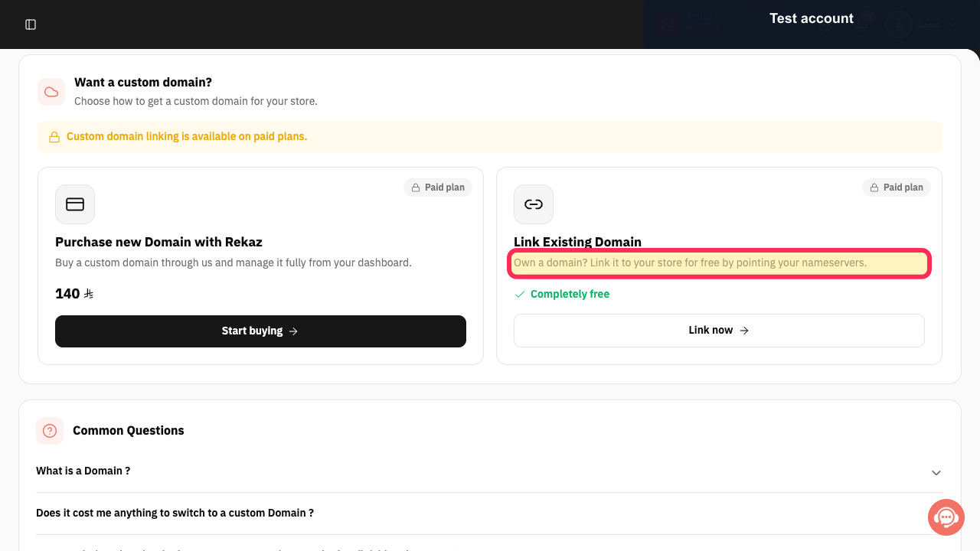The width and height of the screenshot is (980, 551).
Task: Expand the cost to switch domain question
Action: click(175, 513)
